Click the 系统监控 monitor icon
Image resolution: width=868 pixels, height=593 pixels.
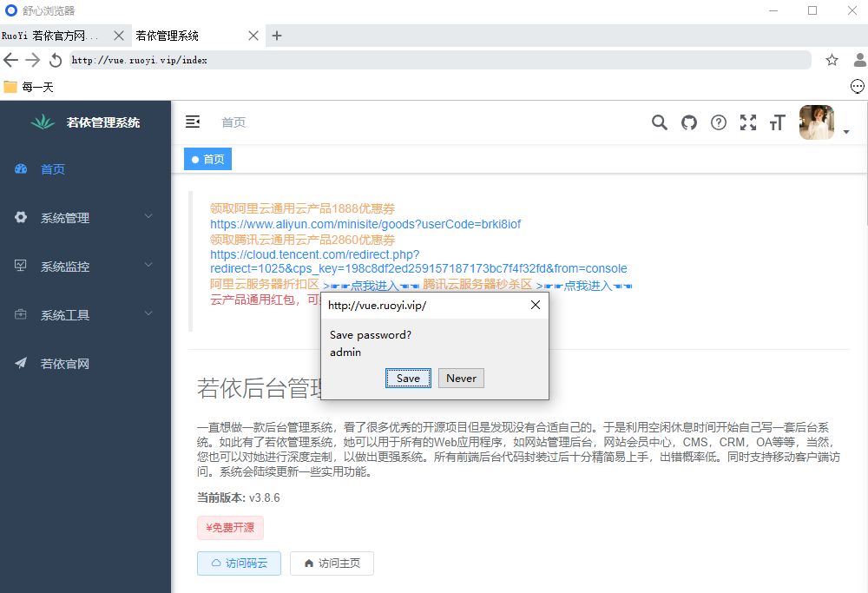click(21, 266)
